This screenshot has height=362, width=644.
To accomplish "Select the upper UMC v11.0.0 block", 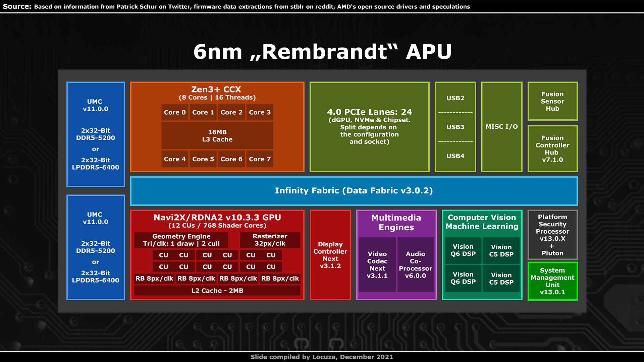I will pos(96,134).
